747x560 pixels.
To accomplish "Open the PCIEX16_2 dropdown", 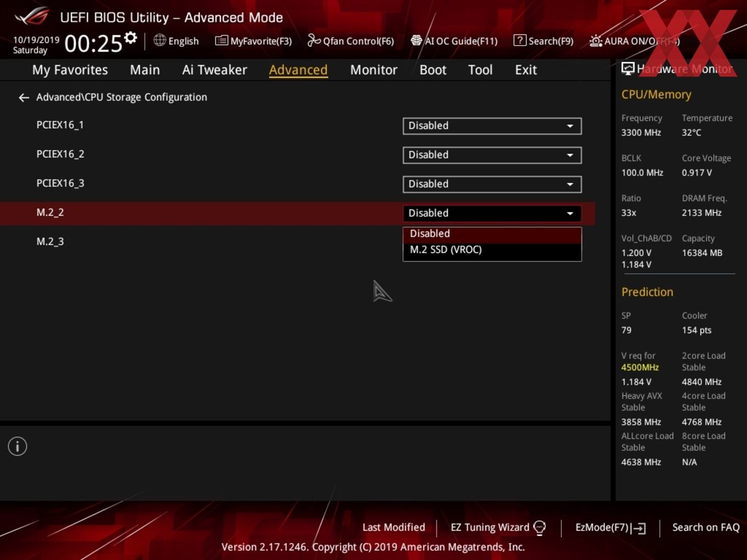I will (x=492, y=155).
